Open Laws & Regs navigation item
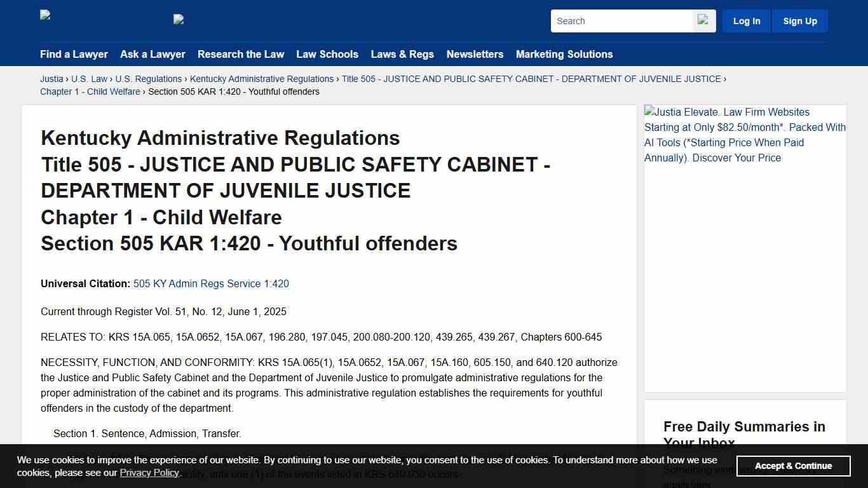The height and width of the screenshot is (488, 868). (402, 55)
